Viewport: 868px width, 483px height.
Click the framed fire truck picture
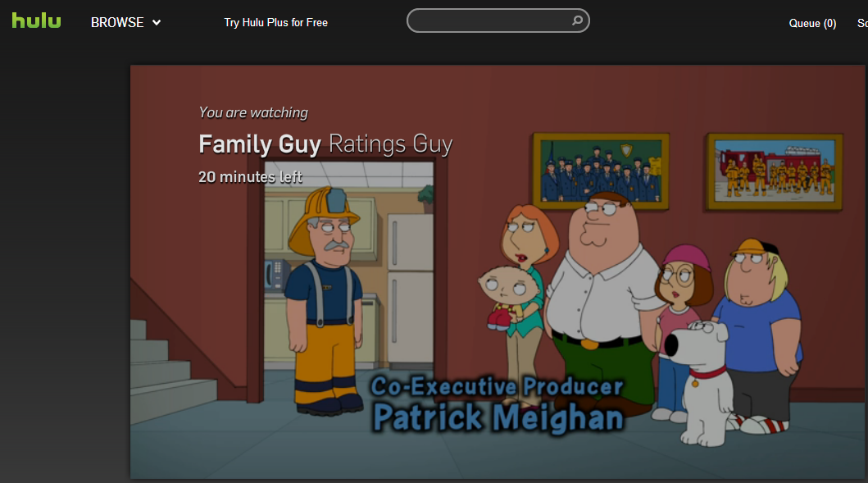[775, 171]
